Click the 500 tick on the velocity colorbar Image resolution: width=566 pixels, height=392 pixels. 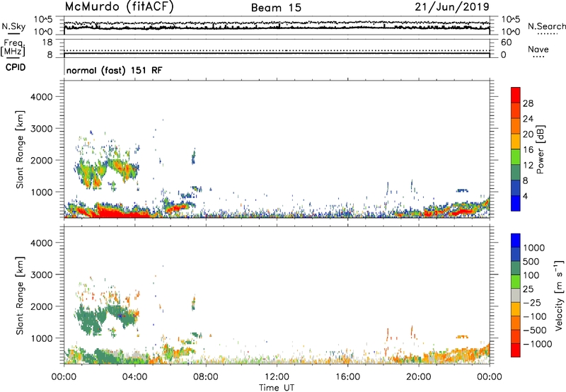tap(531, 261)
